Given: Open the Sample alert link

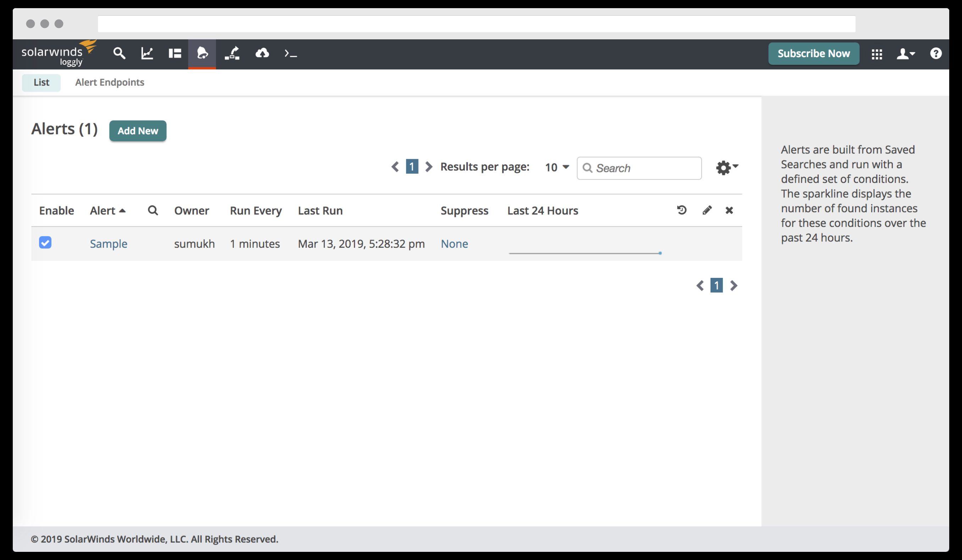Looking at the screenshot, I should pyautogui.click(x=109, y=244).
